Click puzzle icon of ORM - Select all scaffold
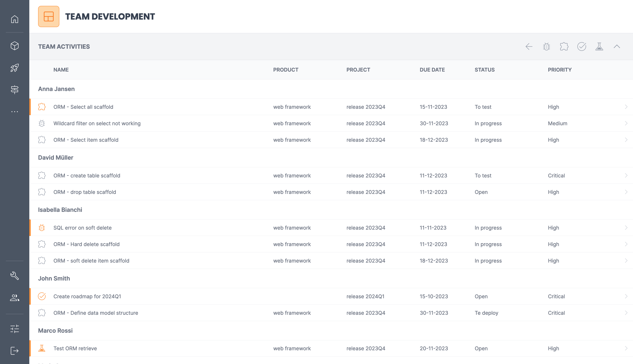633x364 pixels. coord(42,107)
